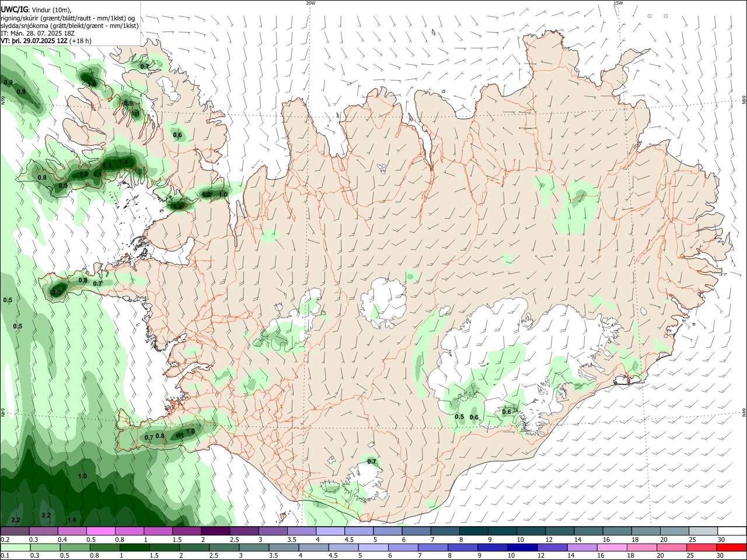Click the 'IT: Mán. 28. 07. 2025 18Z' line
Image resolution: width=747 pixels, height=560 pixels.
tap(38, 33)
